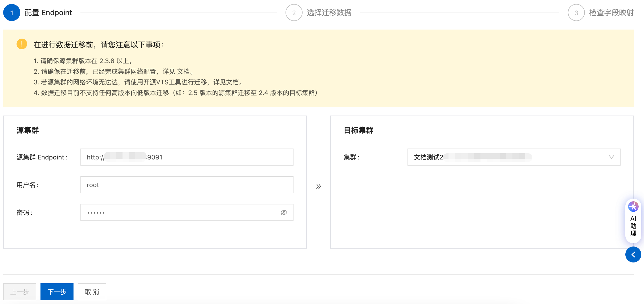644x304 pixels.
Task: Toggle password visibility eye icon
Action: coord(284,212)
